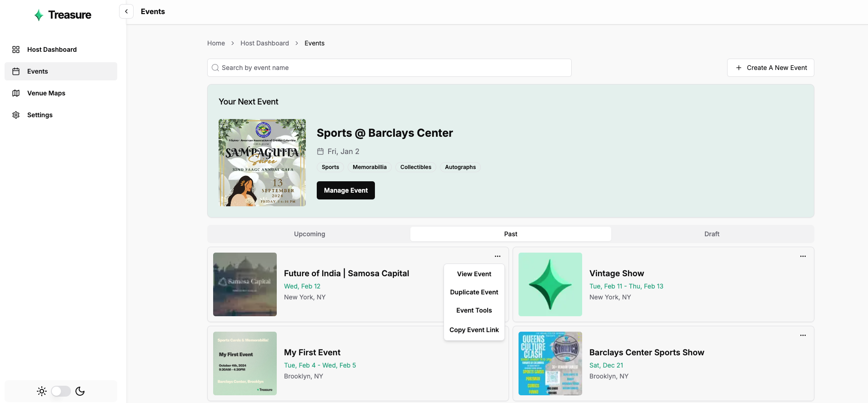The image size is (868, 403).
Task: Open the Future of India event thumbnail
Action: click(x=245, y=284)
